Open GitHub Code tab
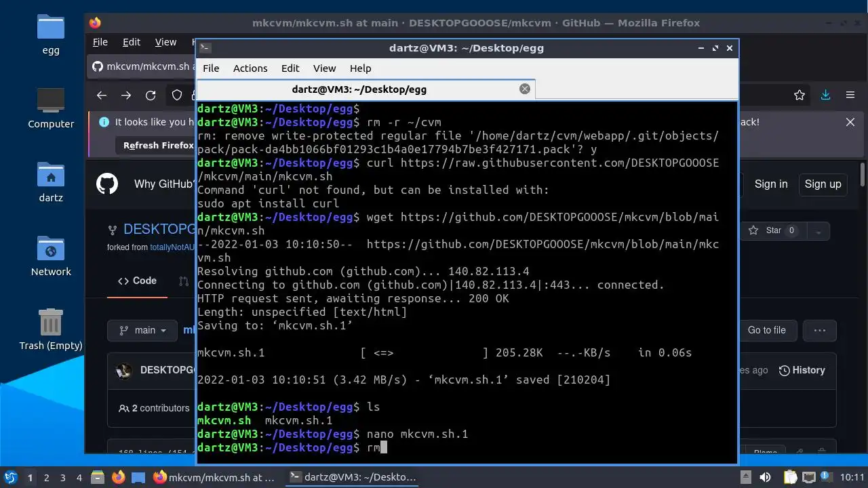Screen dimensions: 868x488 click(137, 281)
